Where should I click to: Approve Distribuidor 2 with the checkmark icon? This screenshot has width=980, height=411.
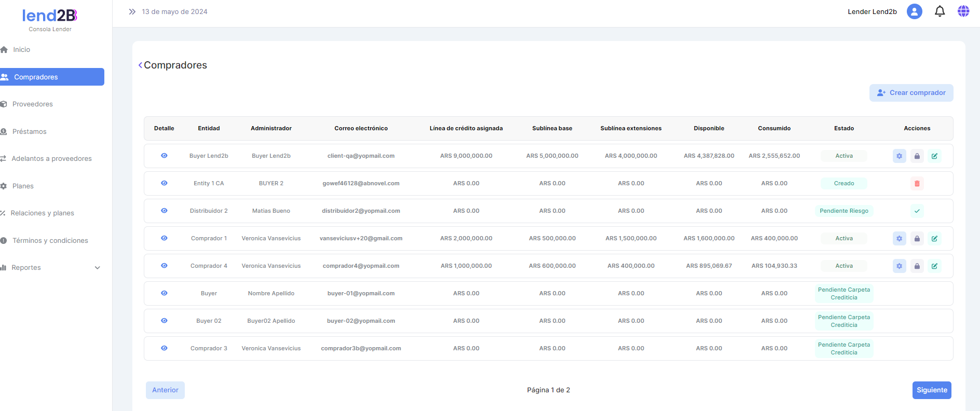[917, 211]
